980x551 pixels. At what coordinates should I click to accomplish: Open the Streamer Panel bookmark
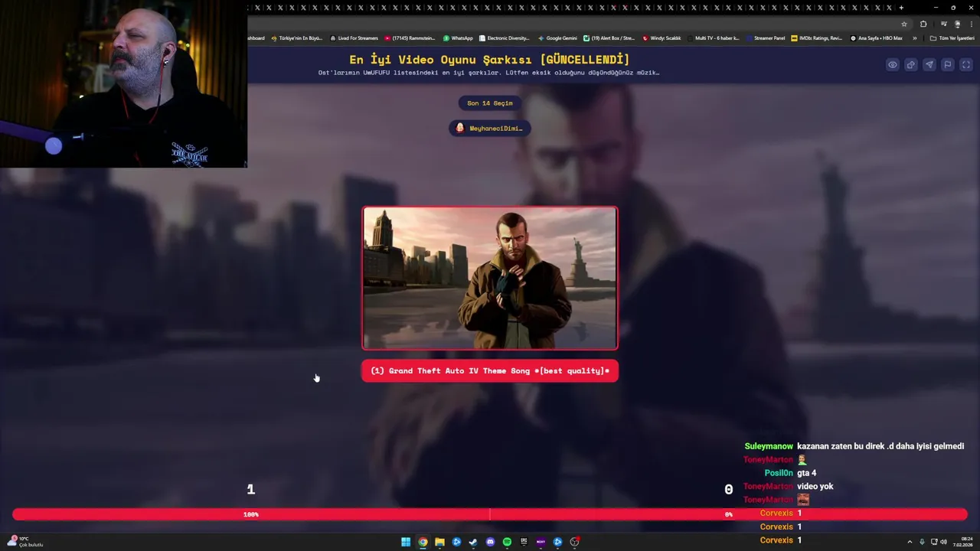click(x=766, y=38)
